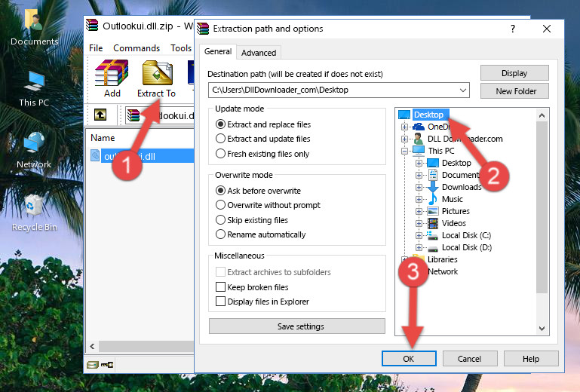The height and width of the screenshot is (392, 580).
Task: Click the folder tree scroll up arrow
Action: tap(542, 115)
